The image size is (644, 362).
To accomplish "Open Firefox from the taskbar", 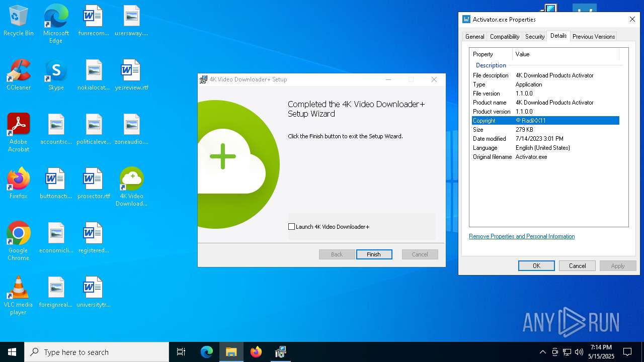I will [x=256, y=352].
